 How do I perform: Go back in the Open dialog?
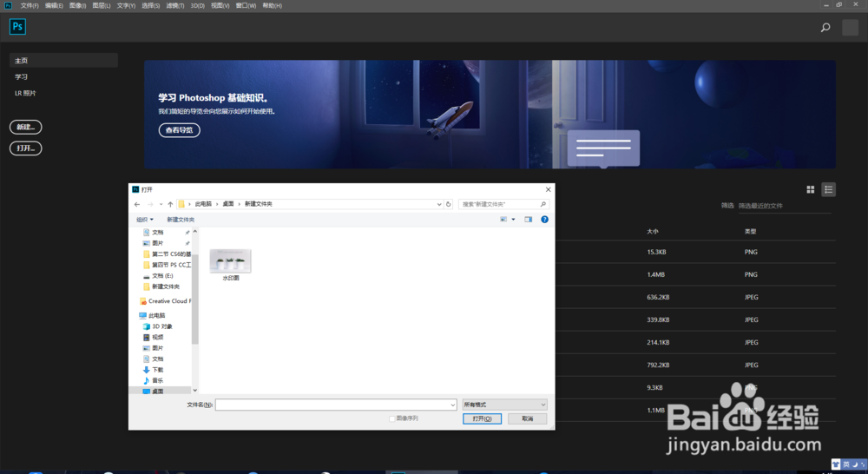137,204
